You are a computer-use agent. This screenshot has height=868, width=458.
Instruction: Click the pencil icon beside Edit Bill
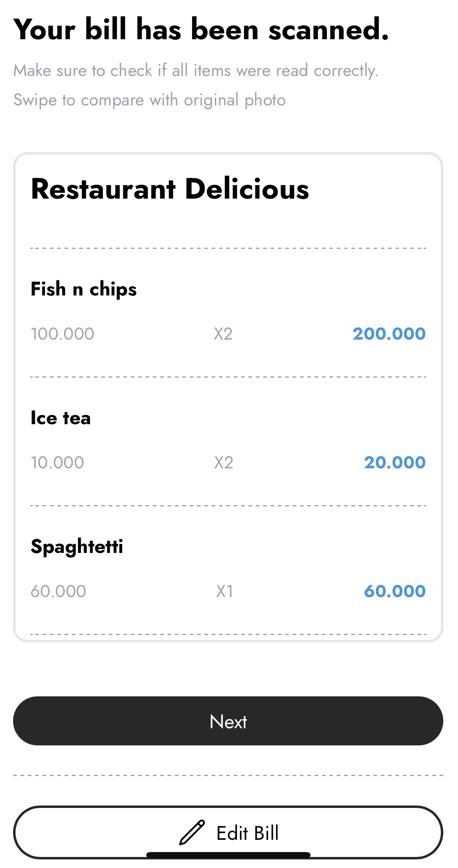click(x=192, y=832)
